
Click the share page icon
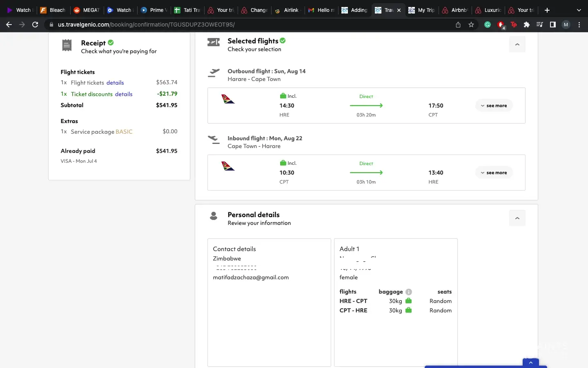coord(458,25)
